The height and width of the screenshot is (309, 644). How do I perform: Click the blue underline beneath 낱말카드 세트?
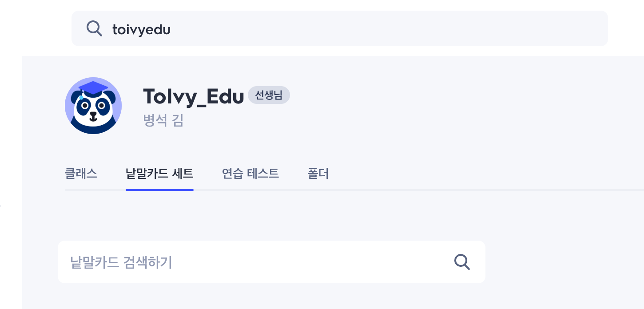click(159, 190)
